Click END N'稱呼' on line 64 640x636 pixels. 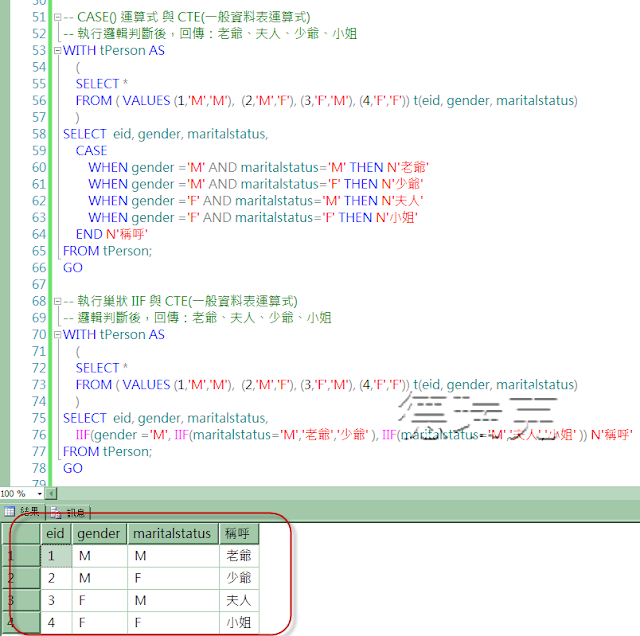[x=111, y=234]
